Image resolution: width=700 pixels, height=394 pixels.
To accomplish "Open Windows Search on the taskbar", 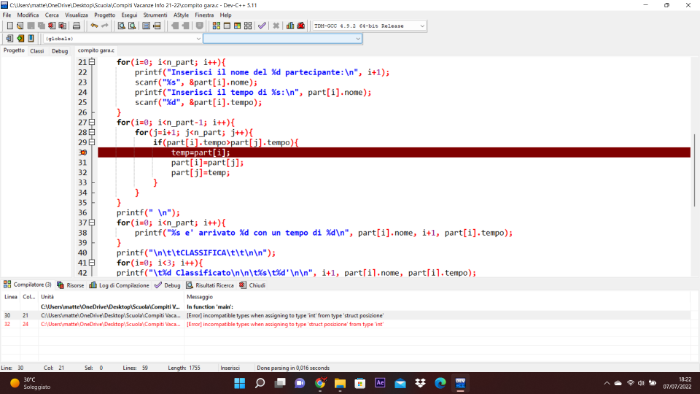I will 260,383.
